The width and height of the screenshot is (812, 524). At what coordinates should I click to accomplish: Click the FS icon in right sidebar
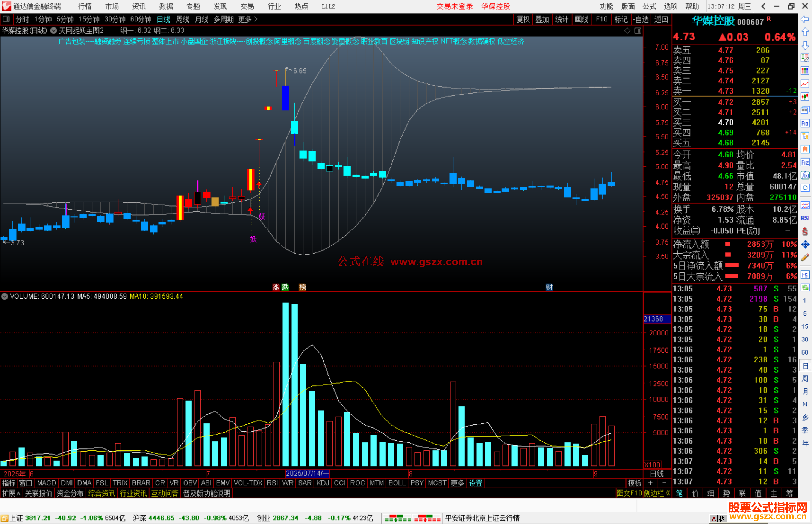click(x=805, y=275)
